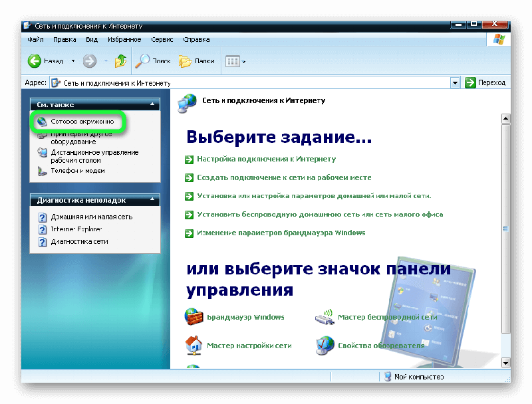The image size is (532, 404).
Task: Click the title bar window icon
Action: tap(27, 26)
